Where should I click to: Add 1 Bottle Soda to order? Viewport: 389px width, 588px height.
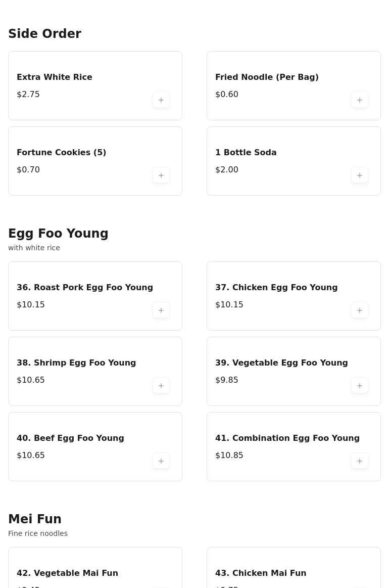tap(360, 175)
